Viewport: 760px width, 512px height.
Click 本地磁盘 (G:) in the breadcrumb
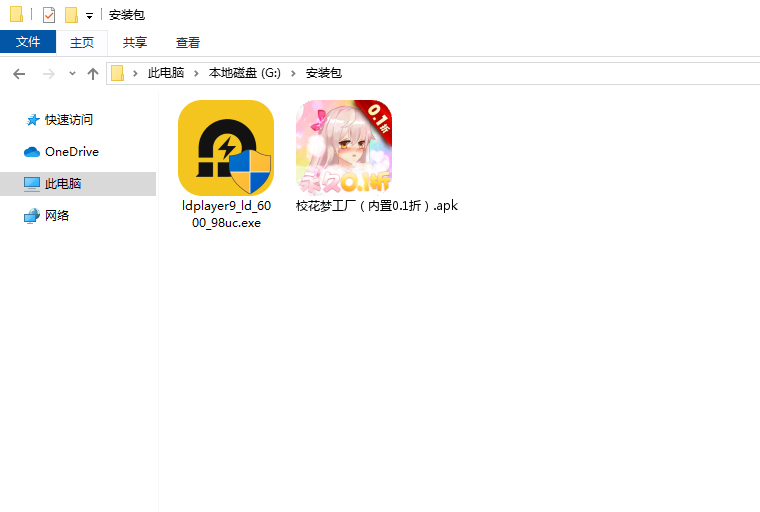[x=244, y=73]
